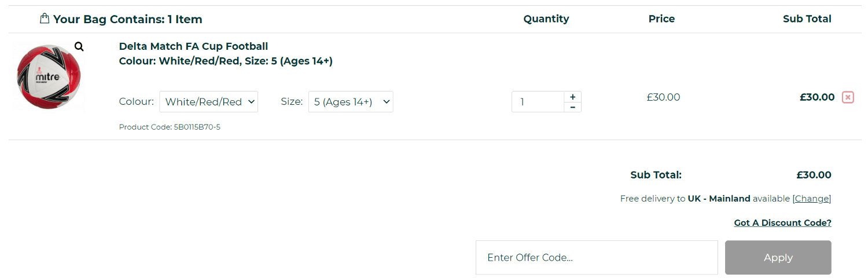Open the Colour dropdown showing White/Red/Red
Screen dimensions: 868x278
click(x=209, y=102)
